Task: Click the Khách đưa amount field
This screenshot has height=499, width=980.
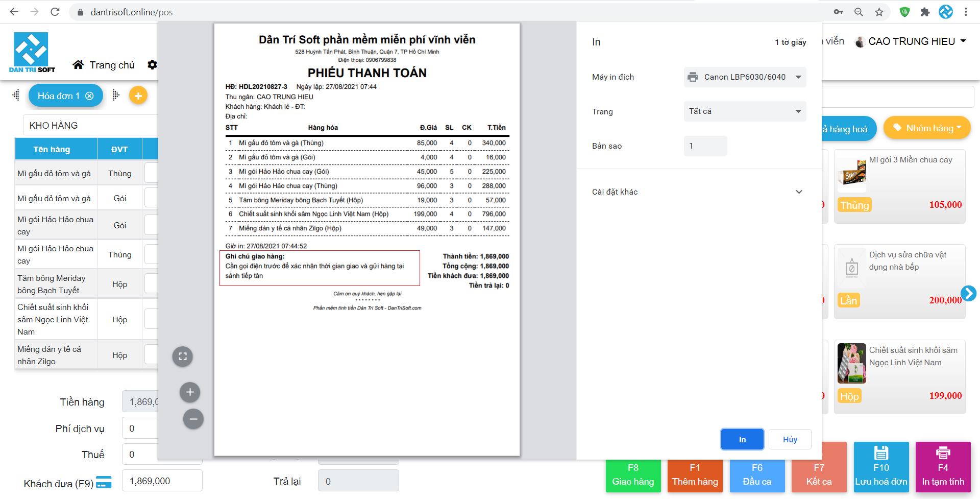Action: pos(162,481)
